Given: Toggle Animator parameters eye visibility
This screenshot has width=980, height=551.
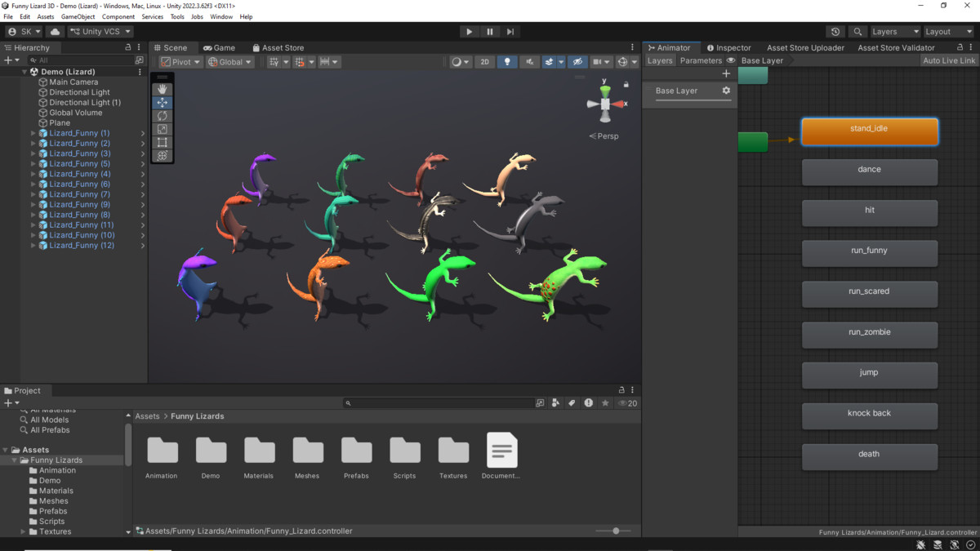Looking at the screenshot, I should pos(731,60).
